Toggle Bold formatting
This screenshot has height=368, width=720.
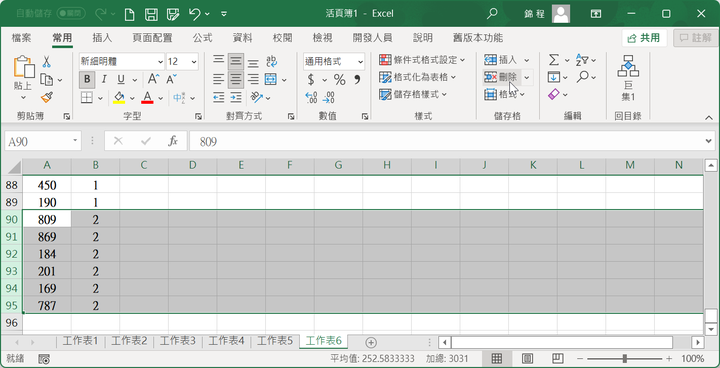click(x=87, y=79)
